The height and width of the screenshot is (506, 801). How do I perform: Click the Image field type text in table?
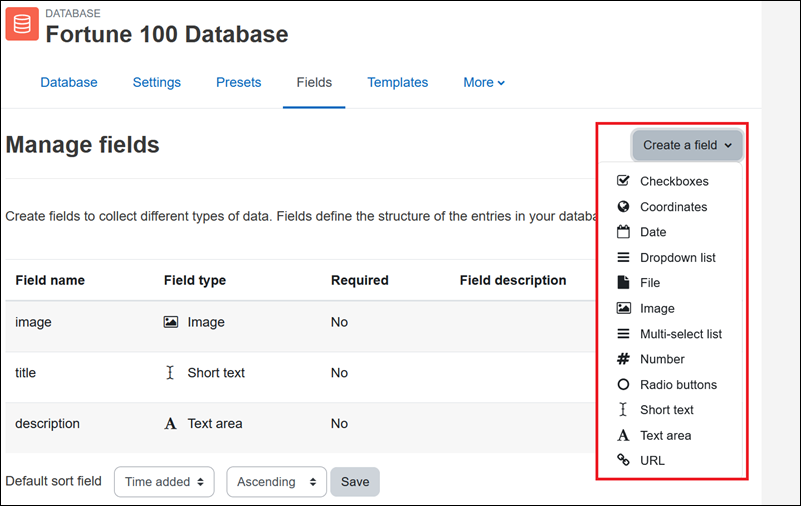[206, 322]
